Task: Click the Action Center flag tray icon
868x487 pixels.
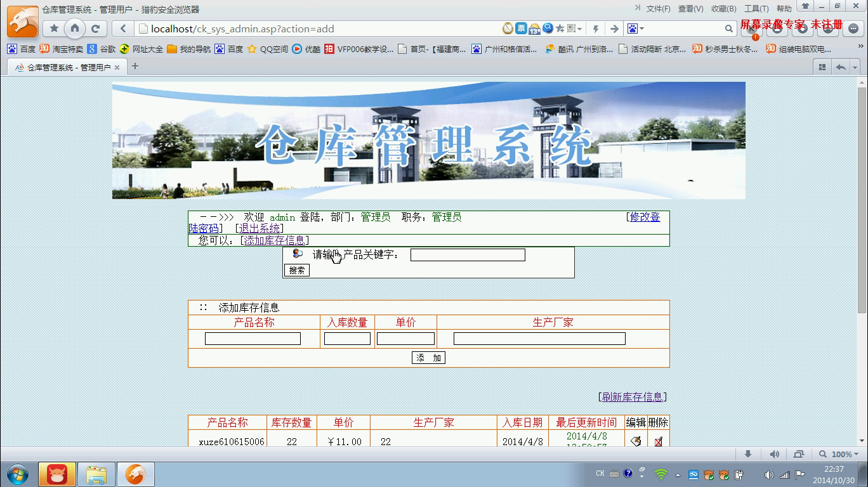Action: (x=799, y=474)
